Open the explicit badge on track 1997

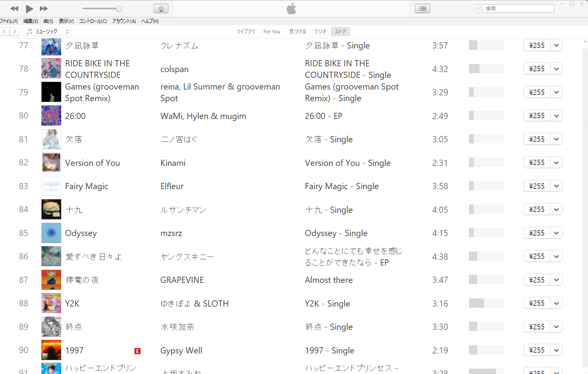tap(138, 351)
